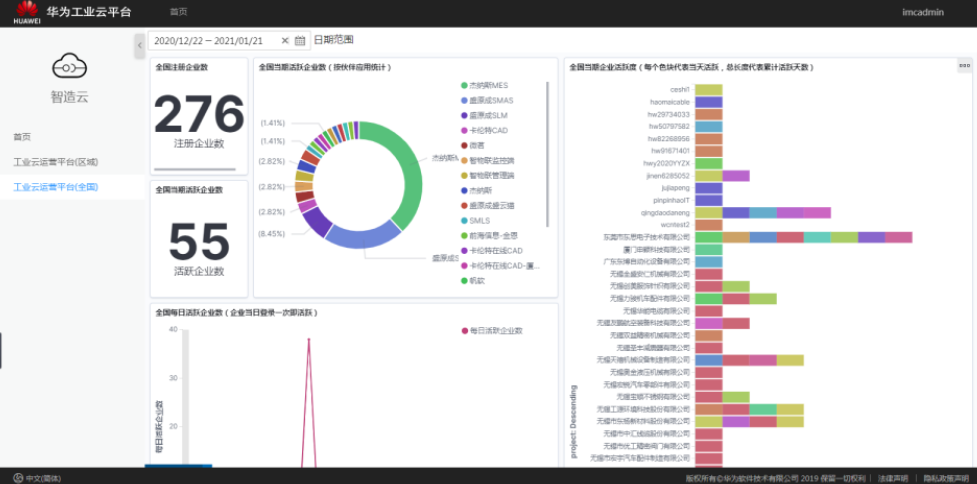
Task: Open the calendar date picker icon
Action: pyautogui.click(x=300, y=41)
